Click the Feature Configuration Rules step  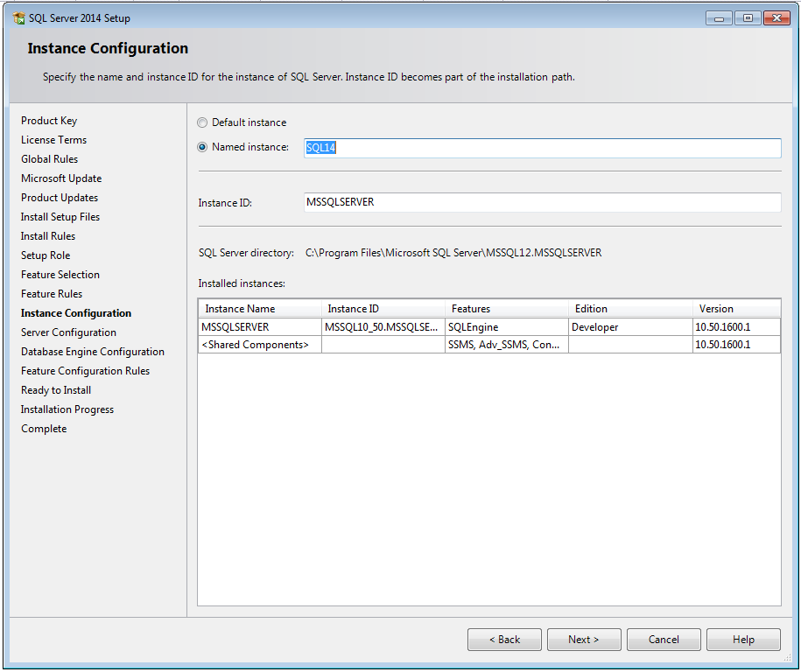click(85, 371)
